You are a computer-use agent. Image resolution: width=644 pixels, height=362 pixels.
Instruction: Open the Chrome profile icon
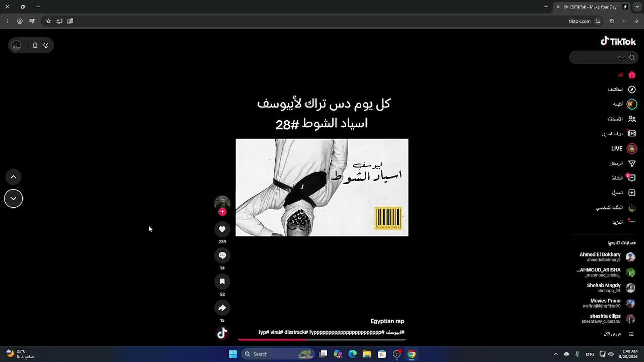point(20,21)
